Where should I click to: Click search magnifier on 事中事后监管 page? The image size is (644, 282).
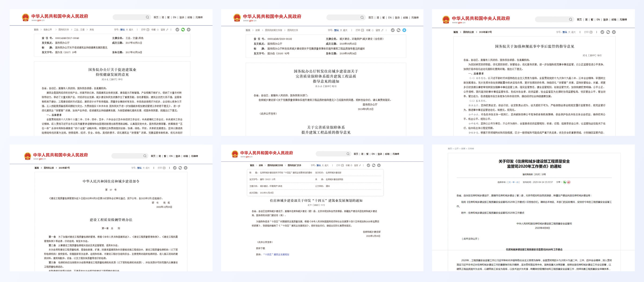570,19
